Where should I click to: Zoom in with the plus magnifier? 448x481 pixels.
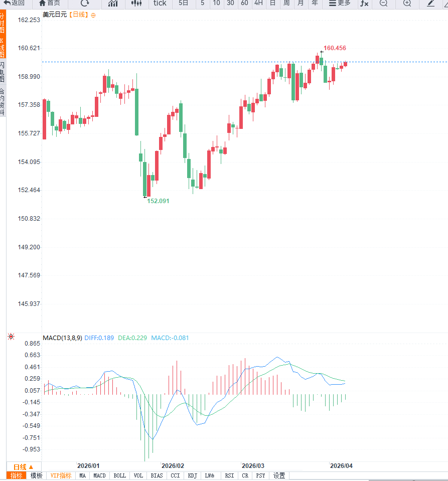pos(407,3)
